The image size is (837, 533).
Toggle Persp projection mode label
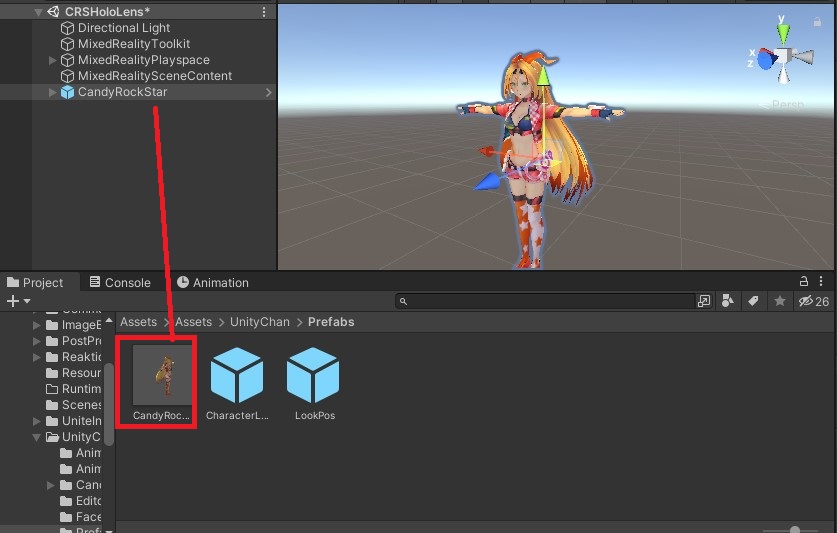tap(787, 105)
